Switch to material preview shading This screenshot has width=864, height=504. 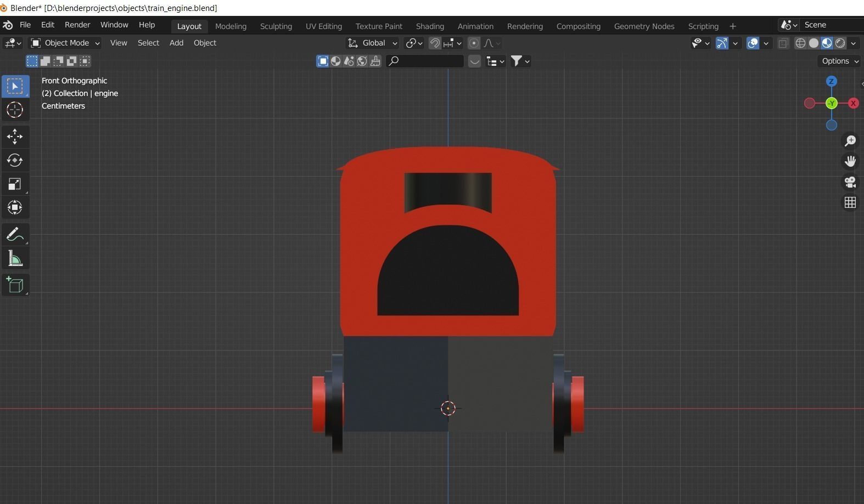(827, 43)
